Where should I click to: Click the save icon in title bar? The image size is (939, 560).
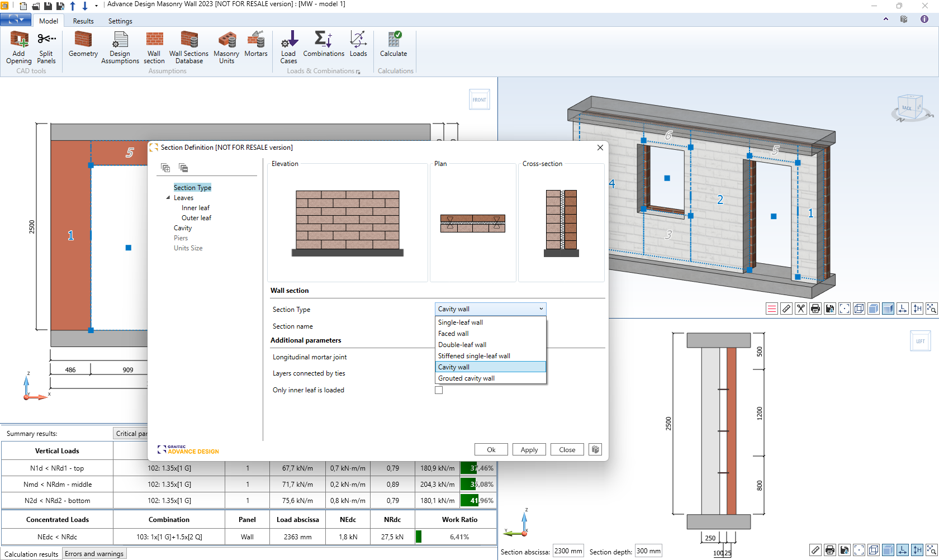click(x=48, y=6)
